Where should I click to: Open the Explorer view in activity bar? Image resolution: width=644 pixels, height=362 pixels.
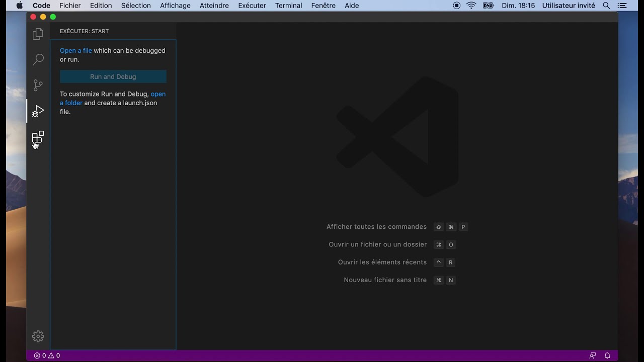click(38, 34)
